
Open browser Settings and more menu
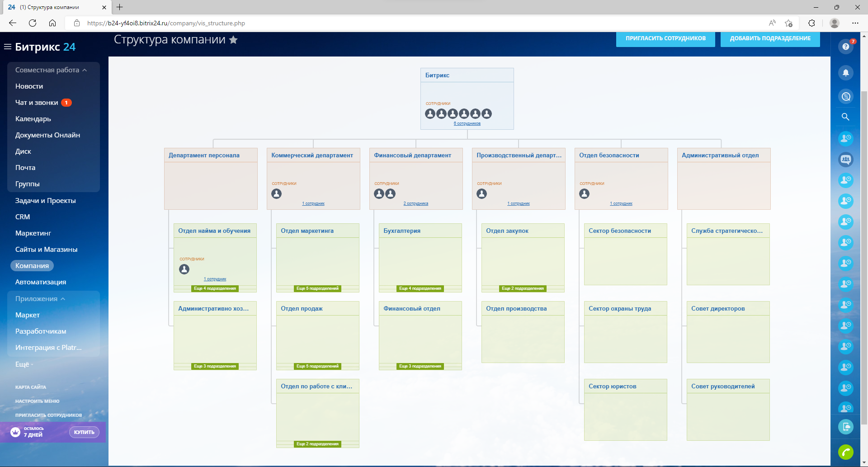click(855, 23)
